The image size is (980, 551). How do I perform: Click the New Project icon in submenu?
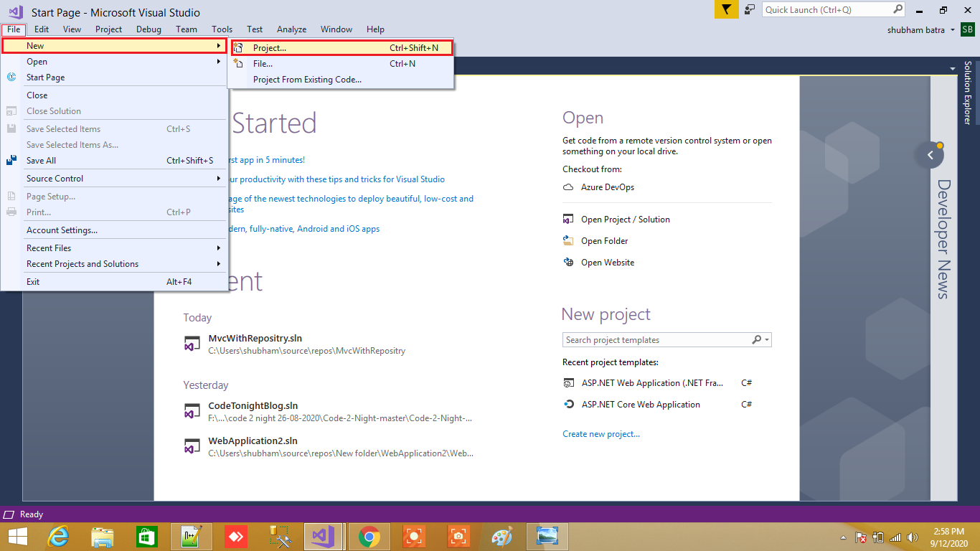click(239, 48)
